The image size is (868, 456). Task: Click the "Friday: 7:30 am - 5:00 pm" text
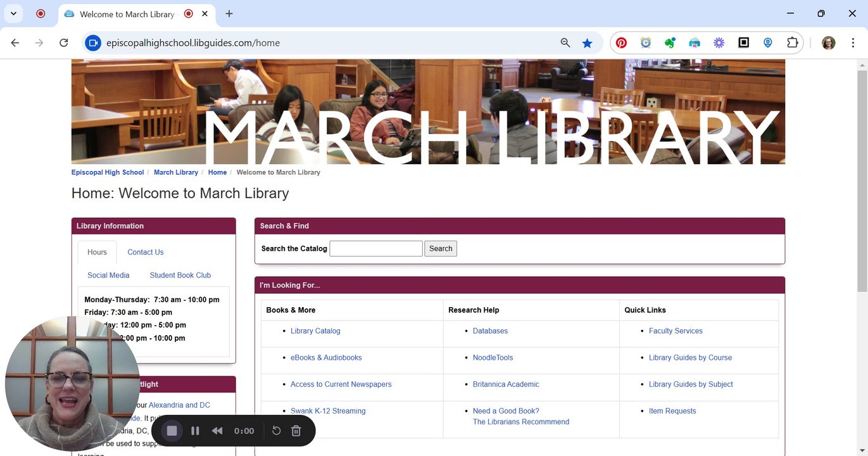[128, 312]
